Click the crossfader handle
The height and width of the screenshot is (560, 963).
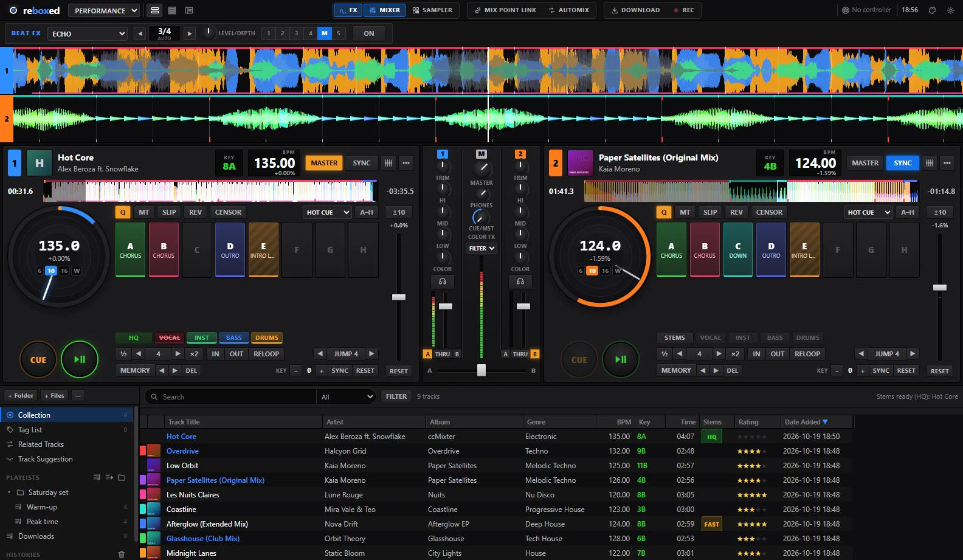point(481,370)
